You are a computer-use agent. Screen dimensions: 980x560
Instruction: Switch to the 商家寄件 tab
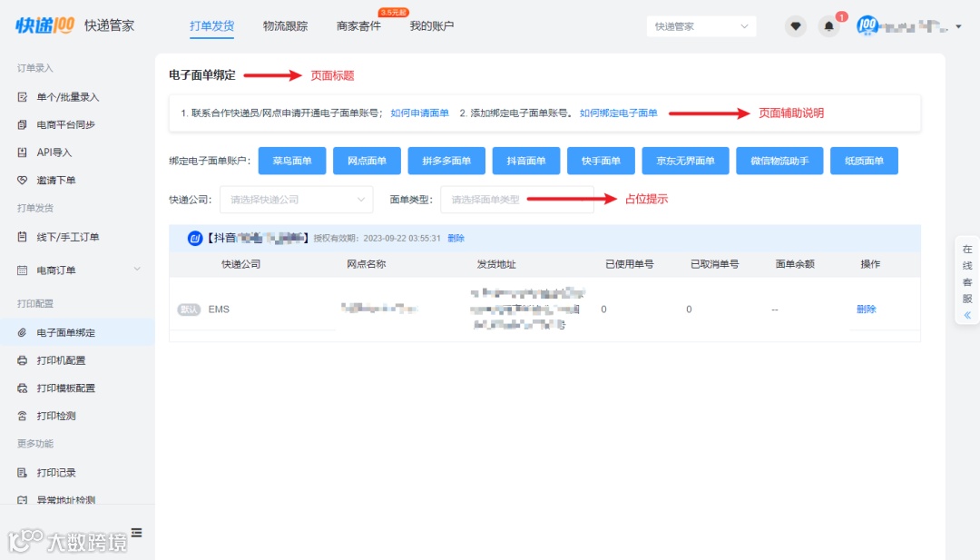pos(358,25)
